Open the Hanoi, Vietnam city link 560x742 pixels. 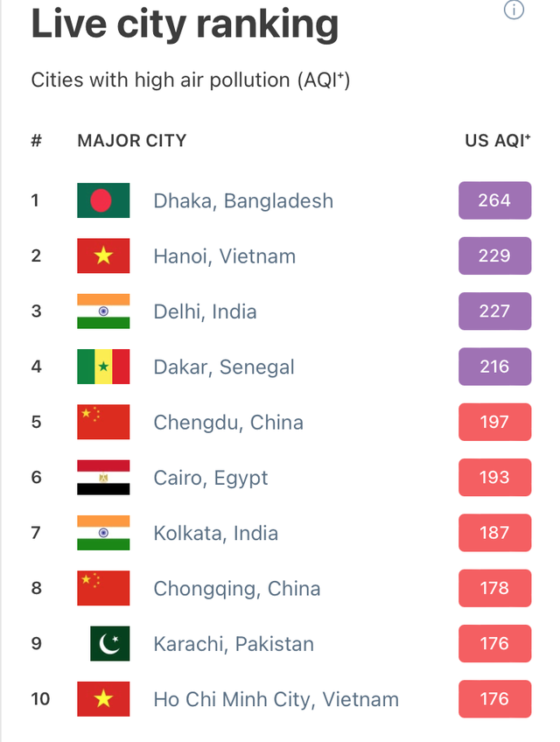click(x=225, y=256)
